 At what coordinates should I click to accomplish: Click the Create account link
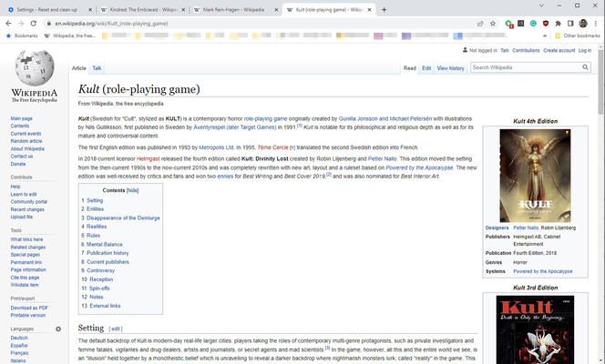[559, 50]
